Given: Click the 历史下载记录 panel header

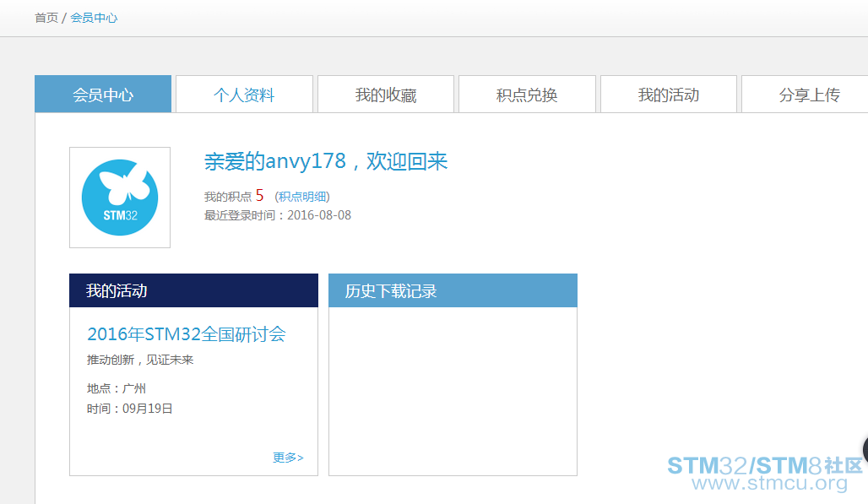Looking at the screenshot, I should (453, 290).
